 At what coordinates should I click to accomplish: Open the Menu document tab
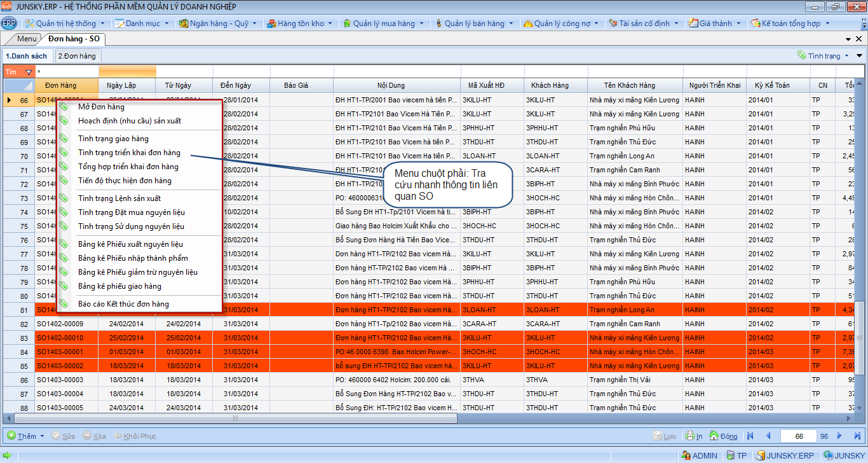tap(27, 39)
